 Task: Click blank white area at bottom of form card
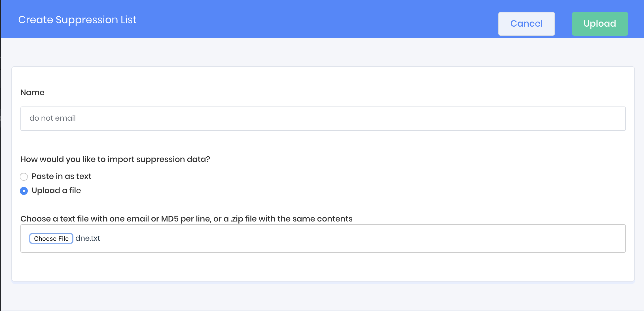point(312,268)
